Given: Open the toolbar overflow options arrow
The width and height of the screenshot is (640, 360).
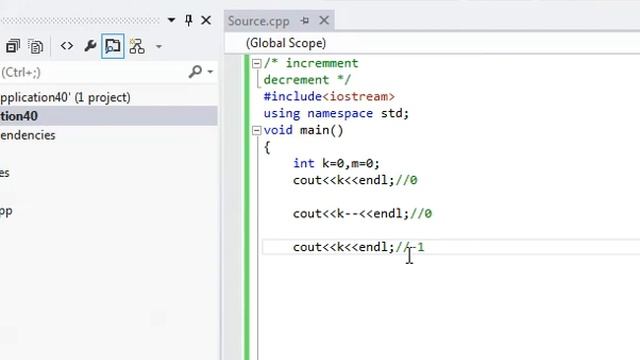Looking at the screenshot, I should (159, 47).
